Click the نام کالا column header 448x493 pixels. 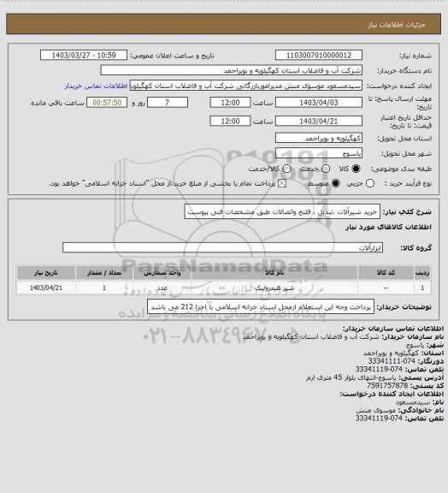274,272
